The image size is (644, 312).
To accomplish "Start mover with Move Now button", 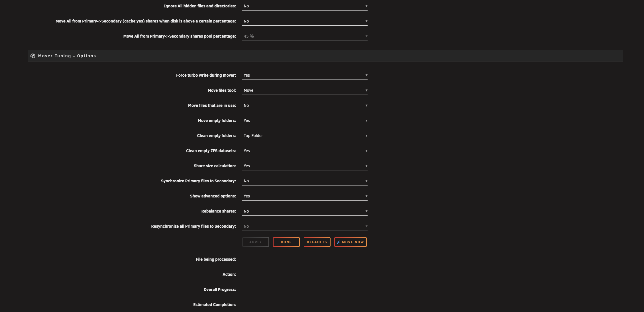I will point(350,242).
